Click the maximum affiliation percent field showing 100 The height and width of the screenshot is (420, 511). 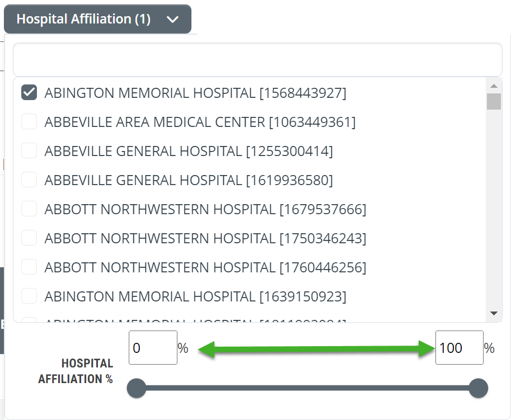coord(459,348)
